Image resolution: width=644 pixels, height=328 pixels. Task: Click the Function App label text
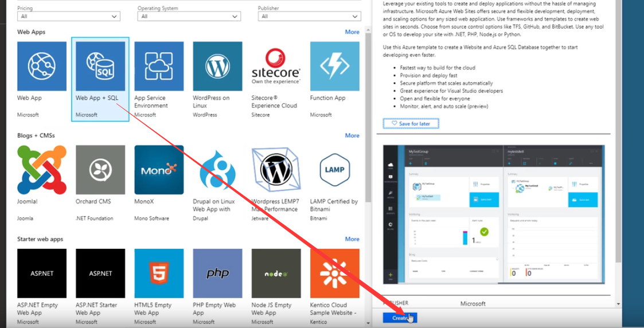(x=328, y=98)
